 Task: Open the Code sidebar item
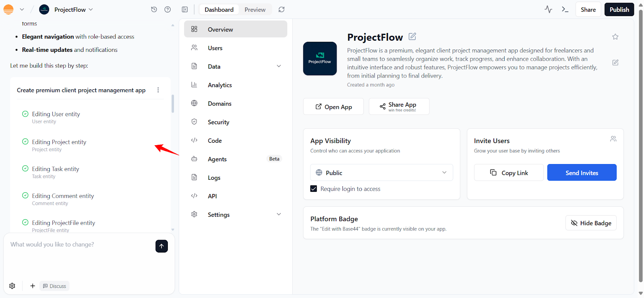pyautogui.click(x=236, y=140)
